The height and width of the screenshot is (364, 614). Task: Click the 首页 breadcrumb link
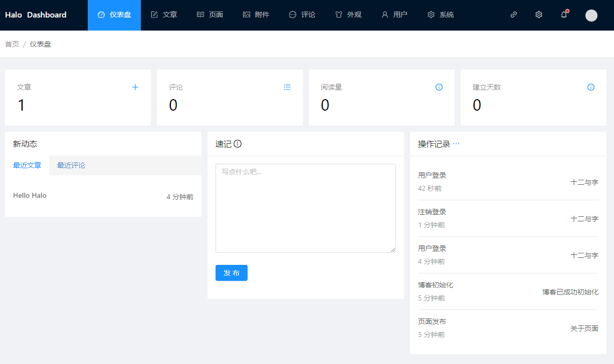click(x=12, y=44)
